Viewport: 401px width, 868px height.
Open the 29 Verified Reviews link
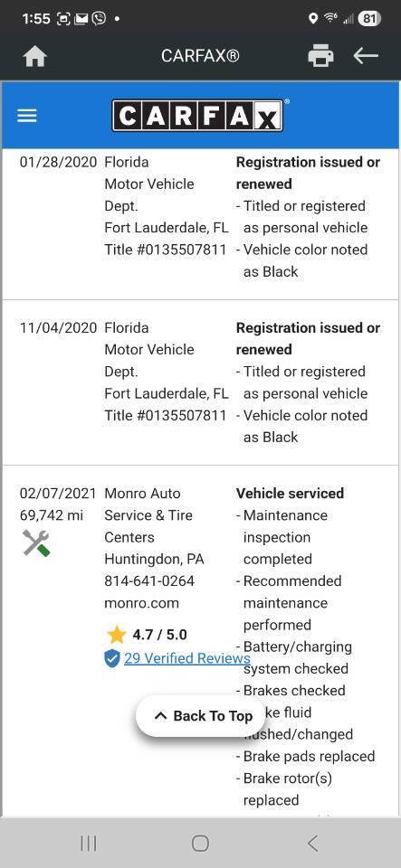(187, 658)
